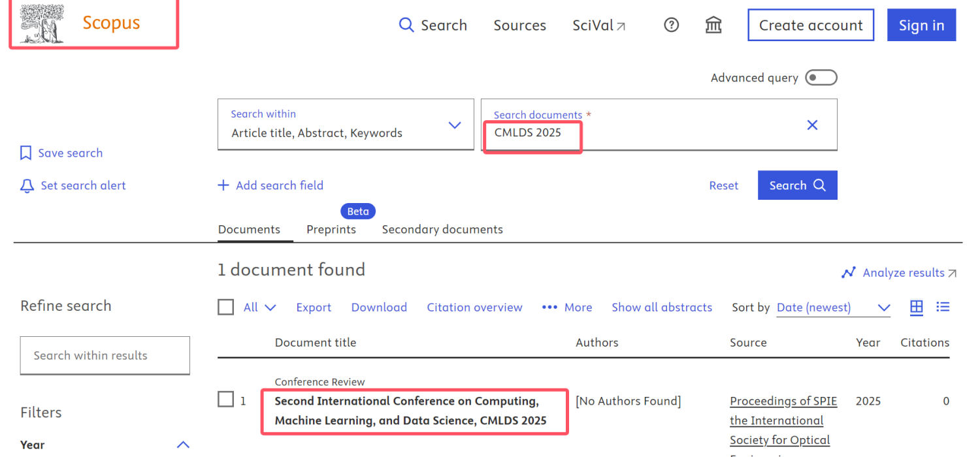
Task: Open Citation overview
Action: (474, 307)
